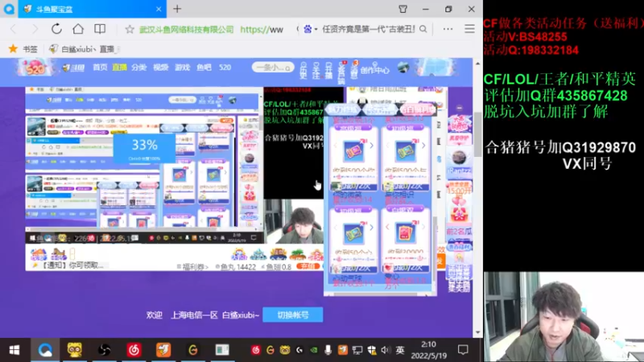Click the 任贤齐 search suggestion box
The height and width of the screenshot is (362, 644).
coord(369,29)
